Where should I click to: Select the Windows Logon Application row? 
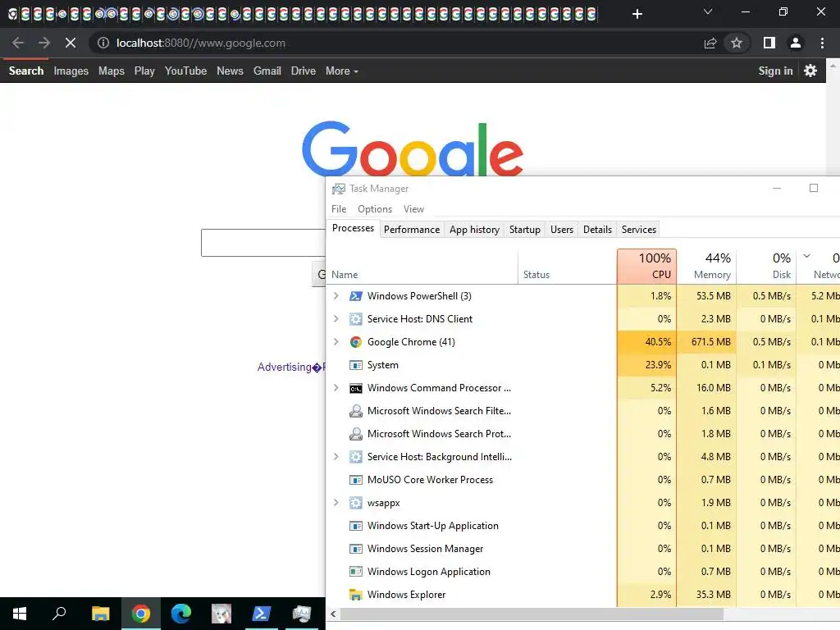click(583, 572)
